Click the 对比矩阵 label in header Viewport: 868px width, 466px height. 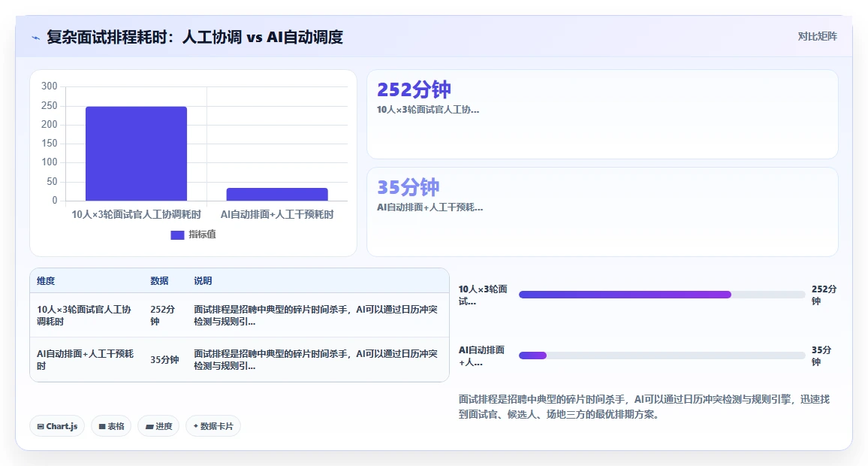(817, 37)
